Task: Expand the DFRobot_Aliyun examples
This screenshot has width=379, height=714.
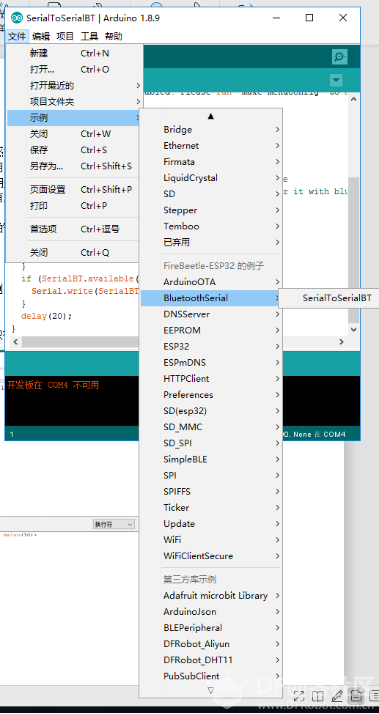Action: 211,644
